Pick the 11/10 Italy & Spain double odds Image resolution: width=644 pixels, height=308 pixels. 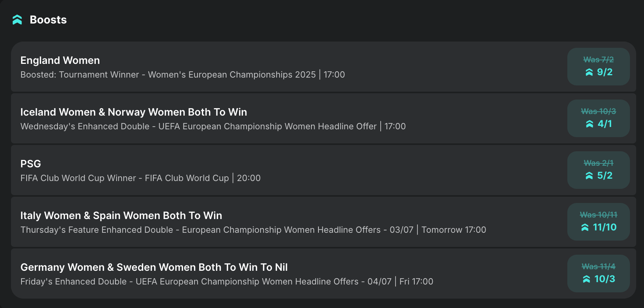click(x=599, y=222)
